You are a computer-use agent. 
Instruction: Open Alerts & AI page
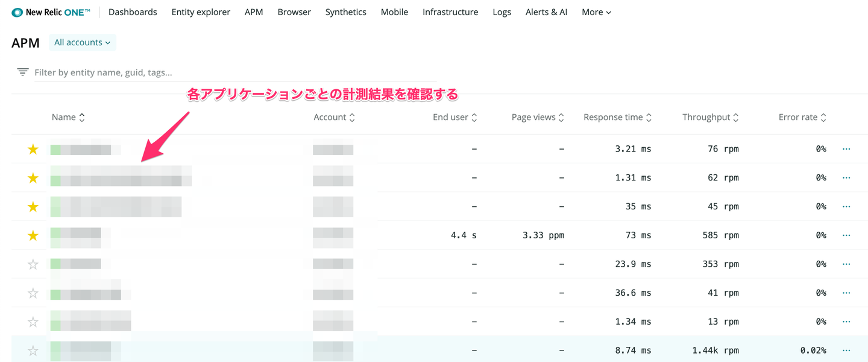pos(546,12)
